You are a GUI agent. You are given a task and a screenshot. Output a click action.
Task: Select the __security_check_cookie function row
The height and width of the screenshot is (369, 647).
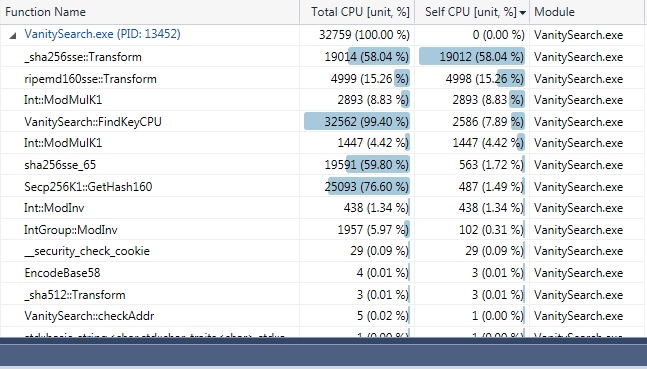324,251
